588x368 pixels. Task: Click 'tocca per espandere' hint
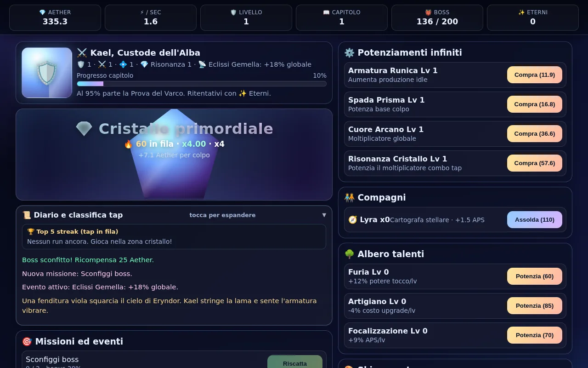[222, 215]
